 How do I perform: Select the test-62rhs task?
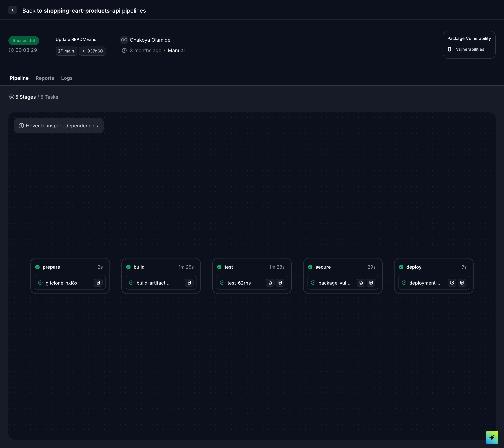tap(252, 283)
